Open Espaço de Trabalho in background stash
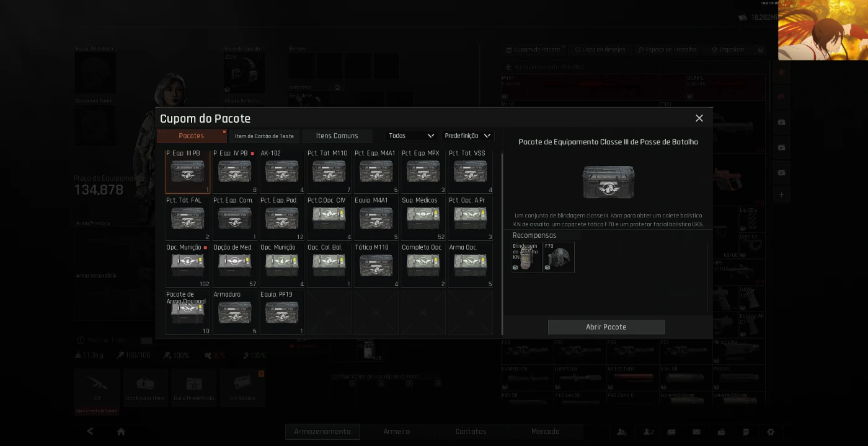 [x=667, y=50]
